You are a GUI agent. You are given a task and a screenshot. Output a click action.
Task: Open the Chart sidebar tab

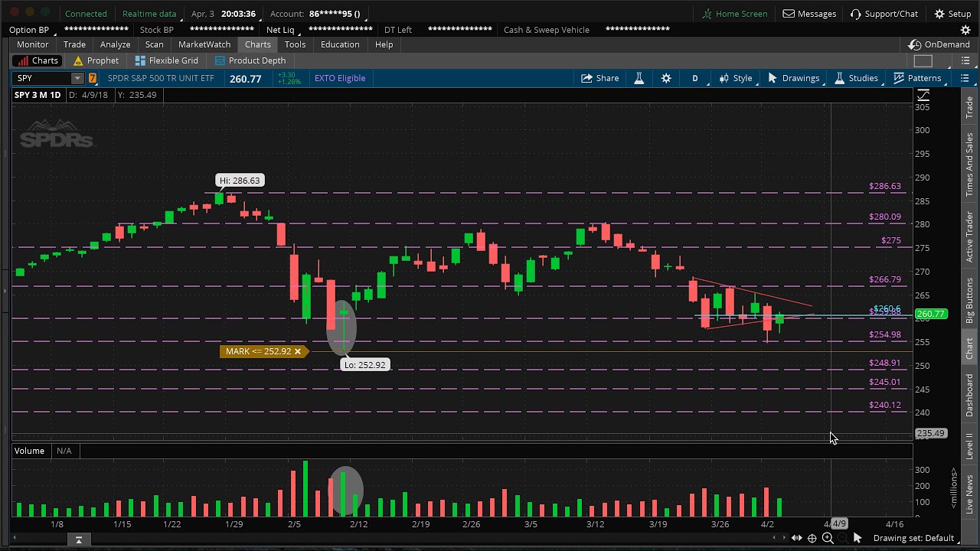click(969, 349)
